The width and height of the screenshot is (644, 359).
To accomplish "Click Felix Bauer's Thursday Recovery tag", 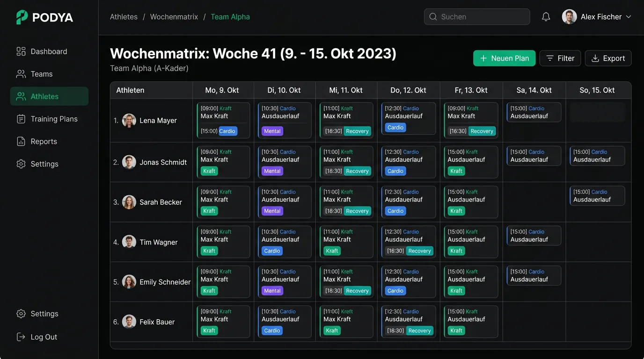I will tap(419, 330).
